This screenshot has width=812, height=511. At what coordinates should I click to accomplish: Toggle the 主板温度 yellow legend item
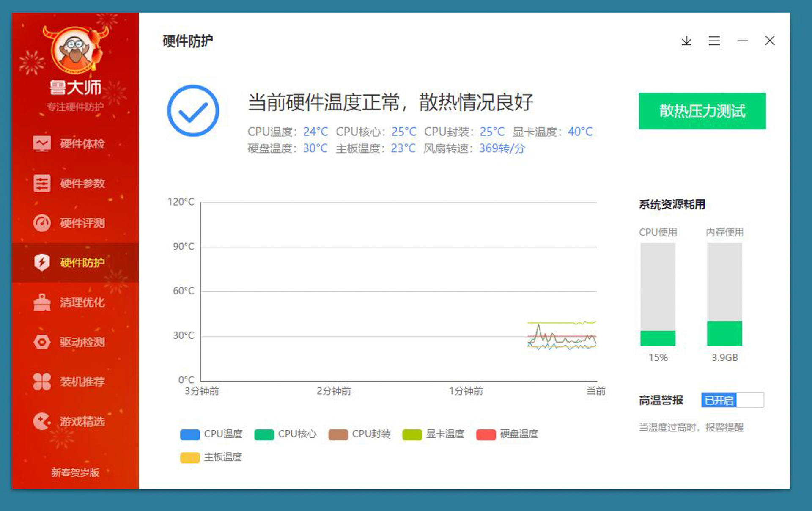tap(211, 457)
